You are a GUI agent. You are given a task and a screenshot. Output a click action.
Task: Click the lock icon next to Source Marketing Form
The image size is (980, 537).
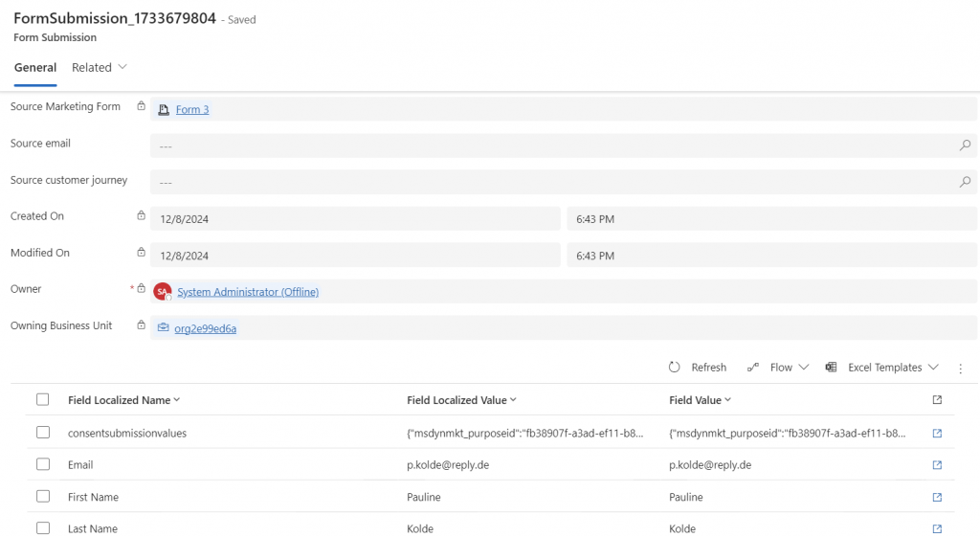(142, 106)
